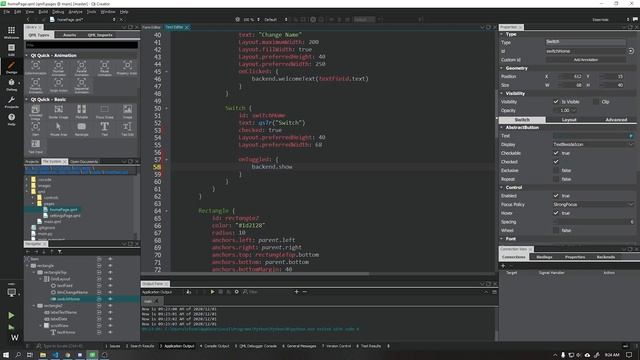This screenshot has height=360, width=640.
Task: Open the Tools menu
Action: (91, 12)
